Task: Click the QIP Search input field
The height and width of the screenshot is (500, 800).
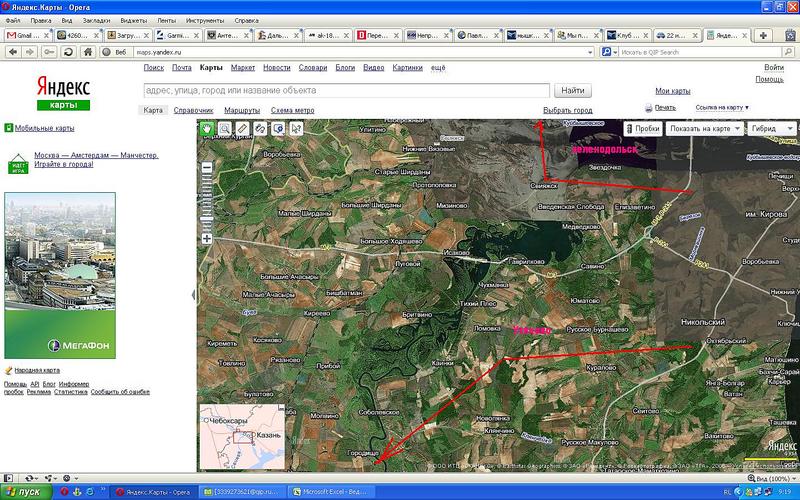Action: [x=701, y=52]
